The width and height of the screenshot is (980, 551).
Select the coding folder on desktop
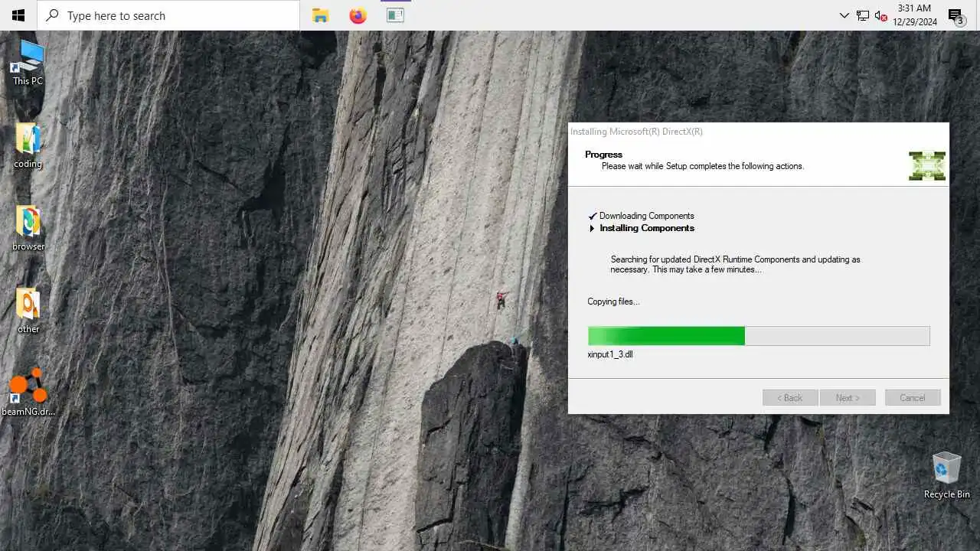pos(28,145)
